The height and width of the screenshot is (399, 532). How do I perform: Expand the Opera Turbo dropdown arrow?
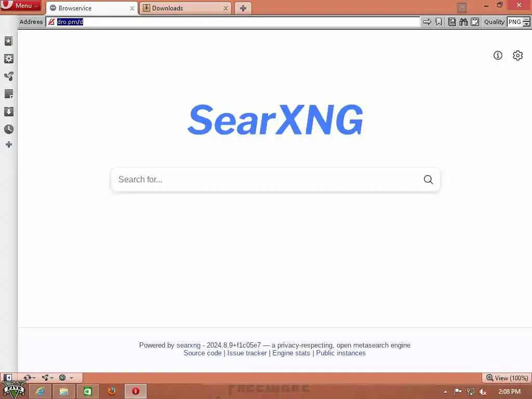click(x=71, y=378)
